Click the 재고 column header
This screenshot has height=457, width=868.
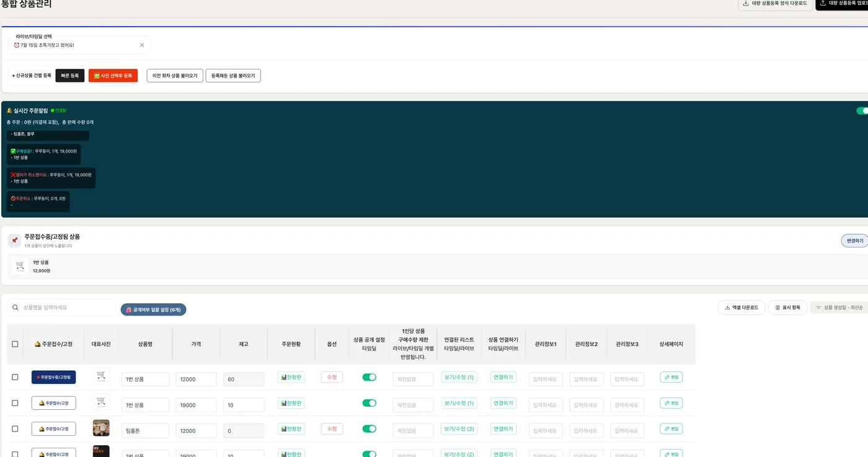click(244, 344)
